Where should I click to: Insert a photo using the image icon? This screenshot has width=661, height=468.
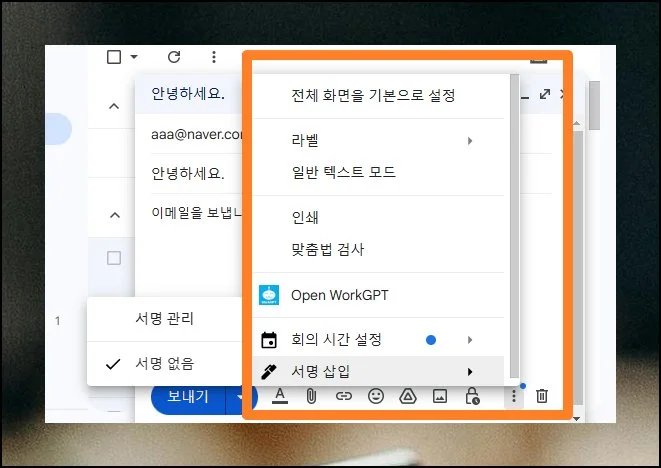pos(439,396)
